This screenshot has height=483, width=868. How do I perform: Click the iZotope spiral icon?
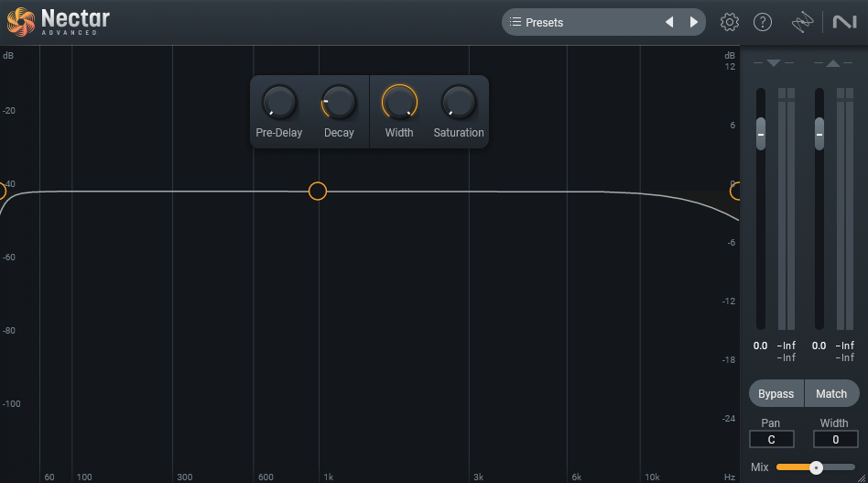pos(802,22)
